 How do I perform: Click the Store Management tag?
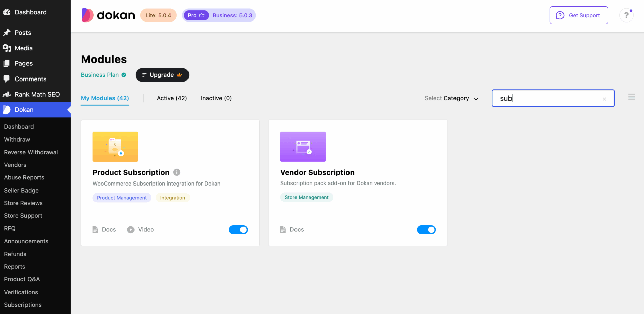coord(307,197)
